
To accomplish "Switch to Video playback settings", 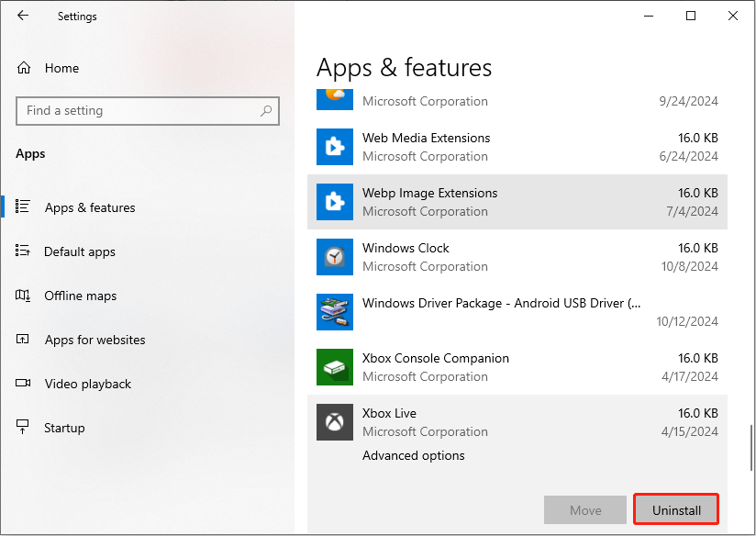I will 88,384.
